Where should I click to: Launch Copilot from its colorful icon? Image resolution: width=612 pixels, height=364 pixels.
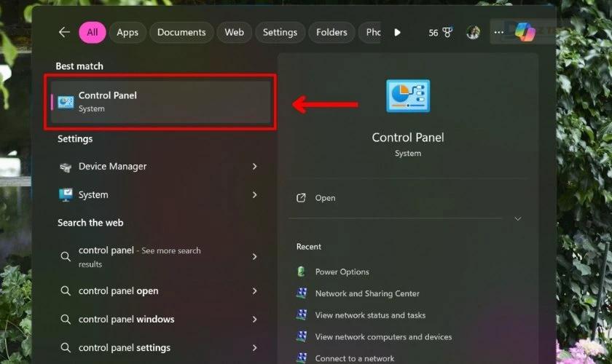(525, 32)
